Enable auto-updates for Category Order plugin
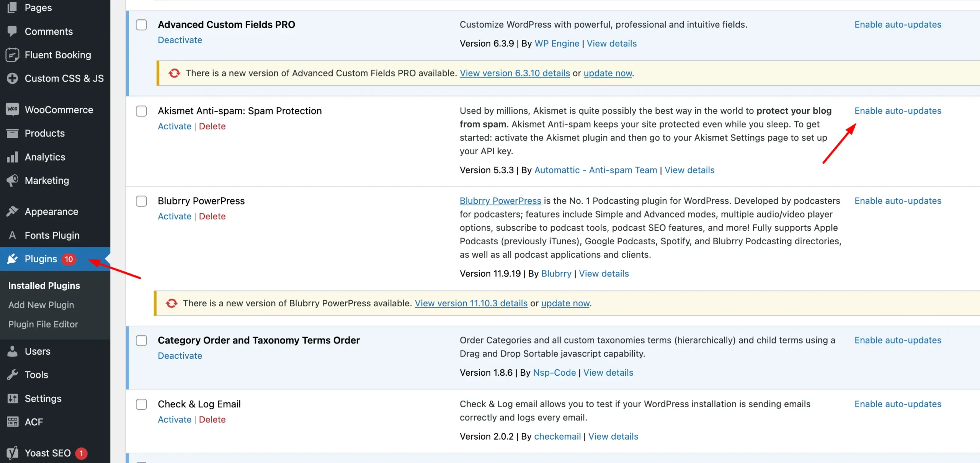 tap(898, 340)
